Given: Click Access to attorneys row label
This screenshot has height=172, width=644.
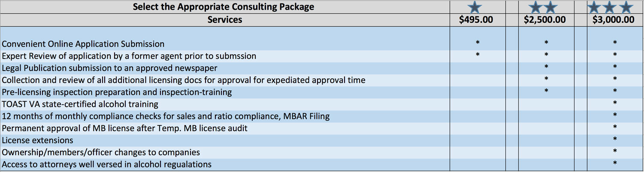Looking at the screenshot, I should coord(106,164).
